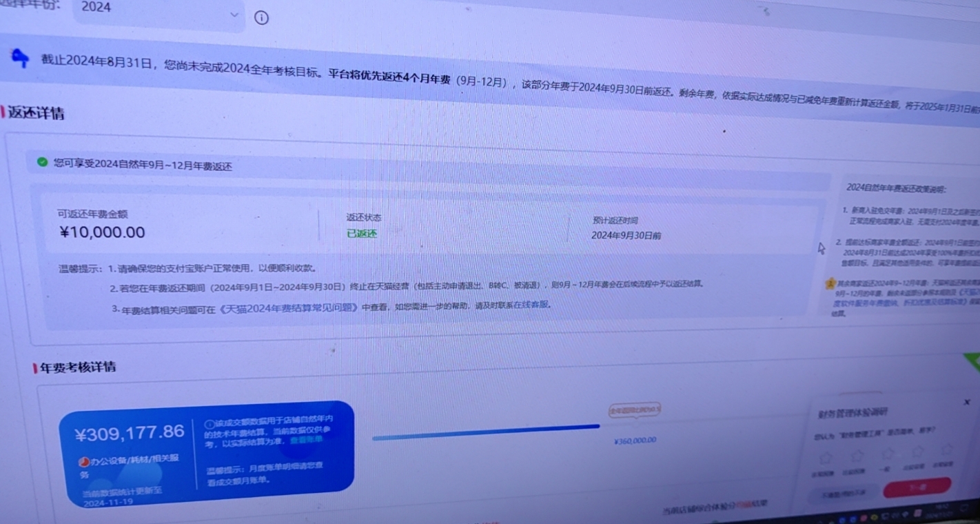
Task: Click the green 已返还 status text
Action: tap(362, 234)
